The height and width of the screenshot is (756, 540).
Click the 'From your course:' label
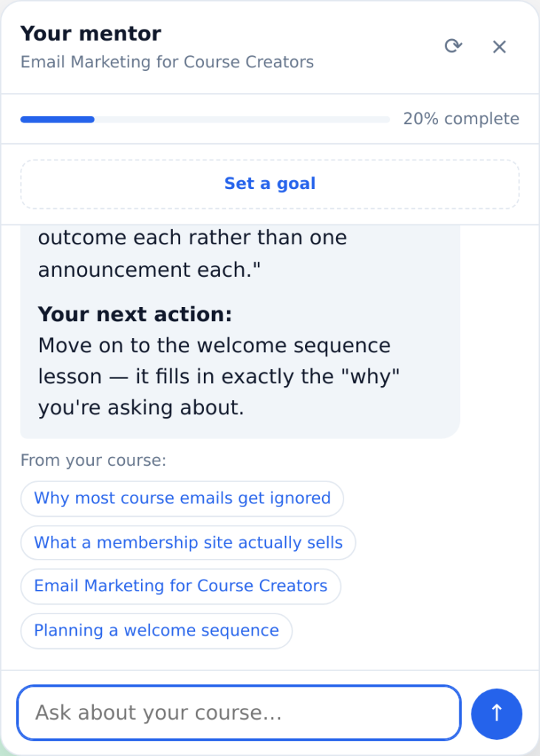coord(93,461)
